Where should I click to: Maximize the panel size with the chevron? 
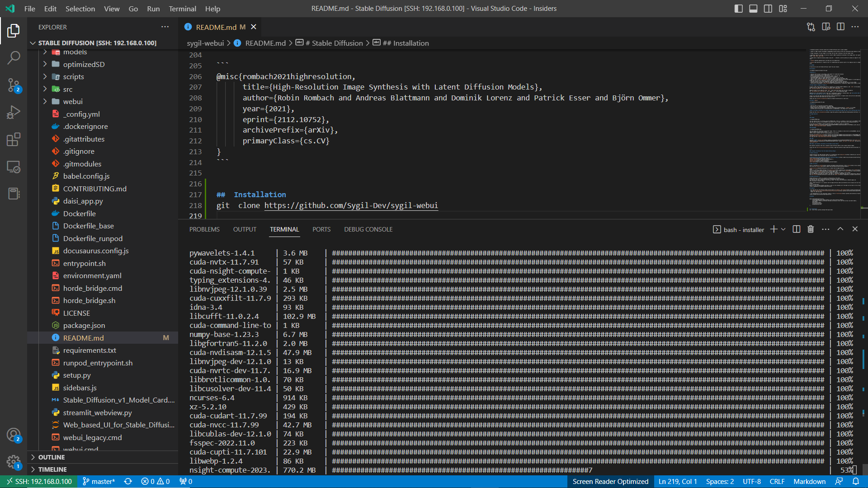[x=840, y=229]
